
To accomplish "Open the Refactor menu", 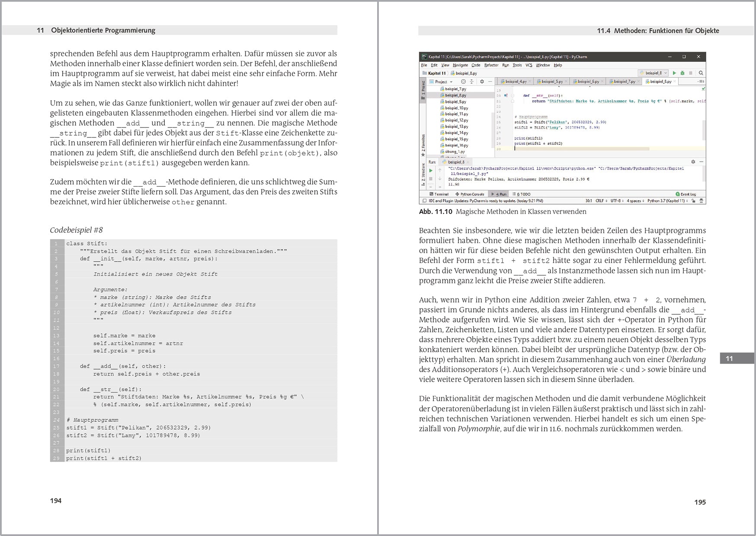I will point(491,65).
